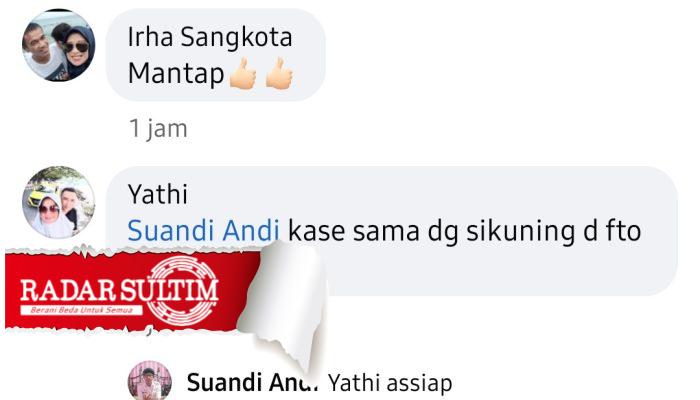This screenshot has width=700, height=400.
Task: Open Yathi's round profile picture
Action: click(x=58, y=202)
